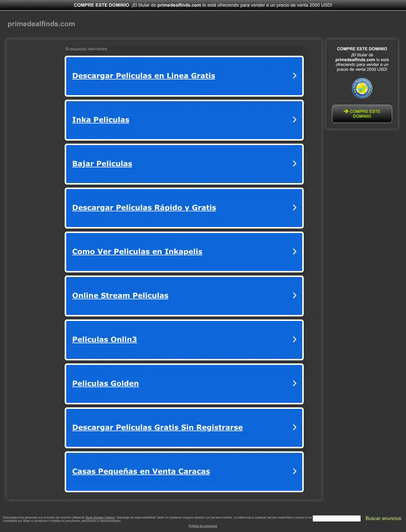Click arrow beside Descargar Películas Rápido y Gratis
Screen dimensions: 406x532
[x=294, y=208]
